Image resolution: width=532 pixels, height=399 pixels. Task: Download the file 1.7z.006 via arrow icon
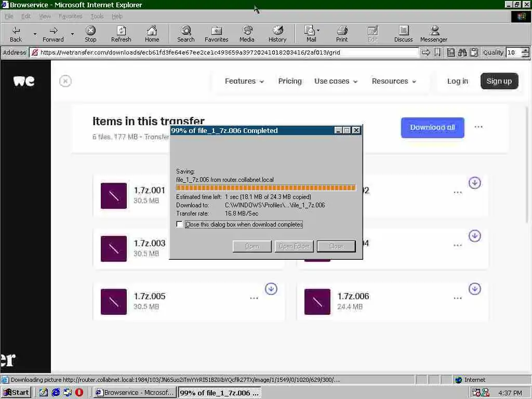click(x=475, y=289)
